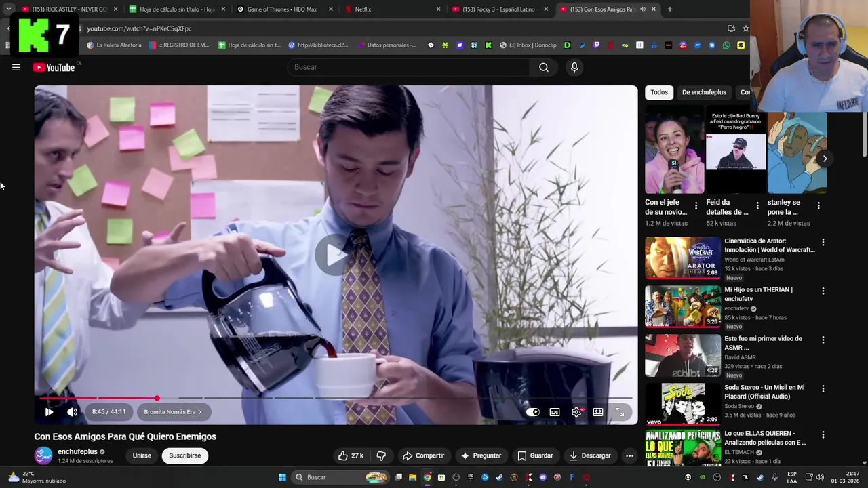Open options for 'Este fue mi primer video de ASMR'
This screenshot has height=488, width=868.
823,340
